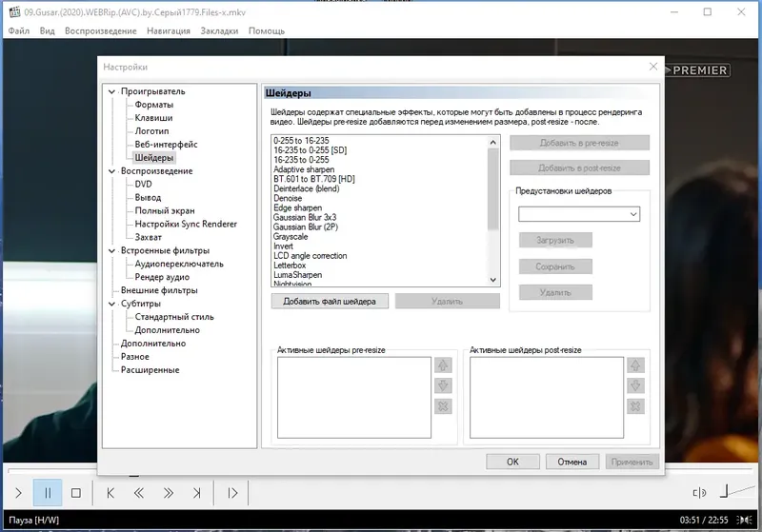Click the Pause button in player controls
762x532 pixels.
pos(48,493)
